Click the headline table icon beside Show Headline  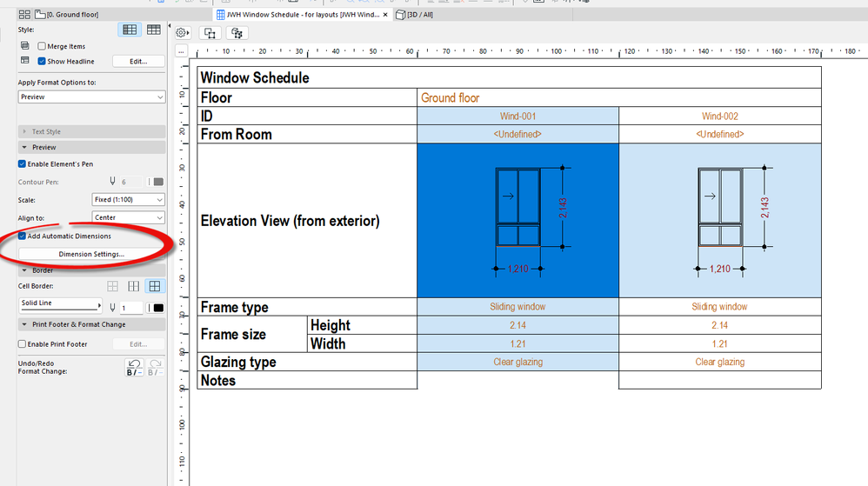point(25,60)
